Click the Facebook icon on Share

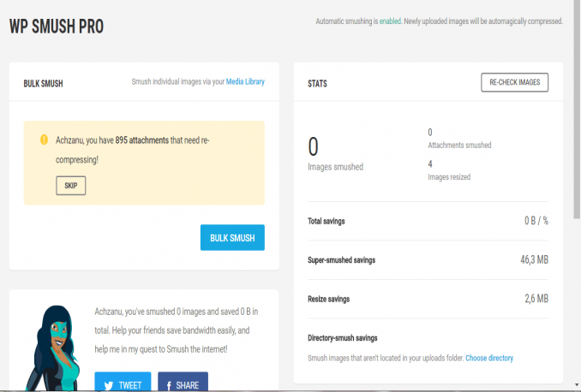(168, 385)
